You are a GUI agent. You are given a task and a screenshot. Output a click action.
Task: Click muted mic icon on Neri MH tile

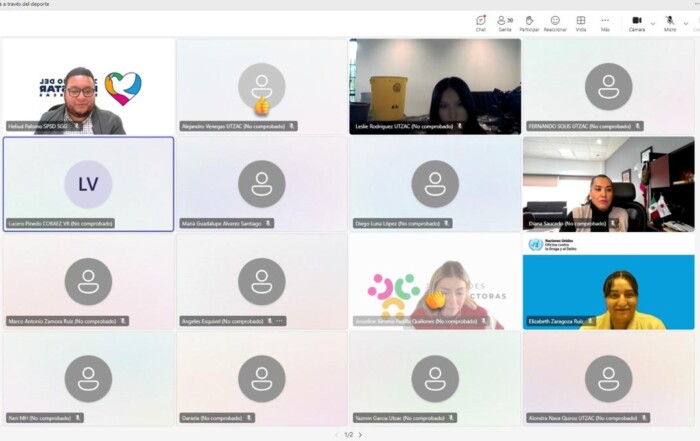coord(78,418)
